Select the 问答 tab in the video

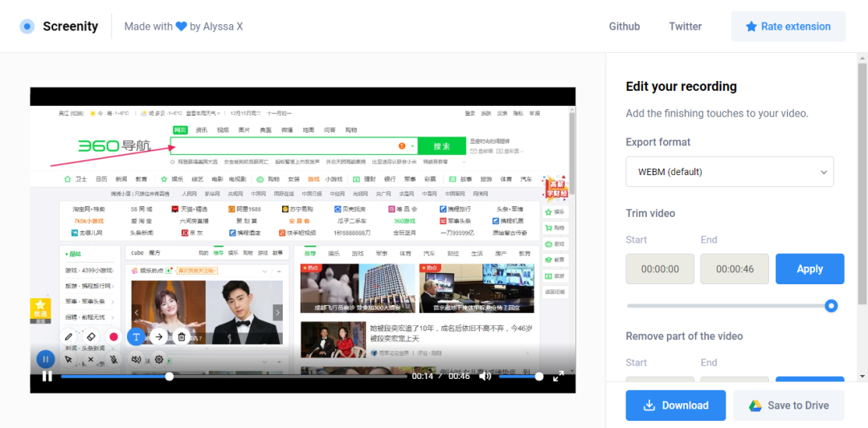(x=330, y=130)
